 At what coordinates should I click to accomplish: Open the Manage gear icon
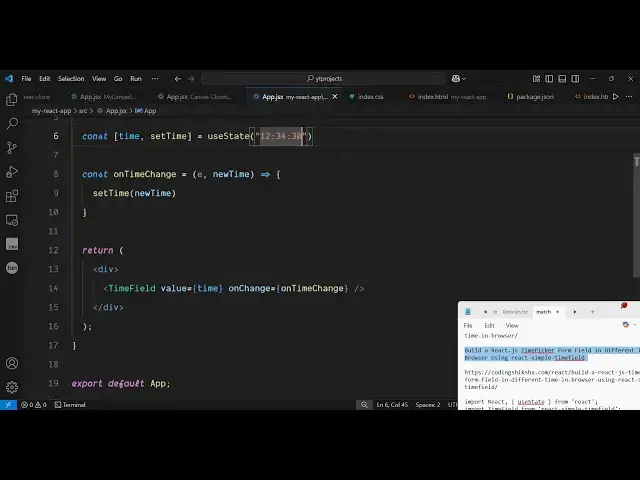(12, 387)
